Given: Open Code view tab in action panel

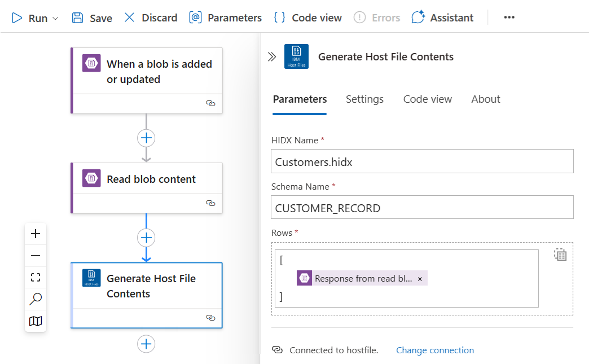Looking at the screenshot, I should click(428, 99).
